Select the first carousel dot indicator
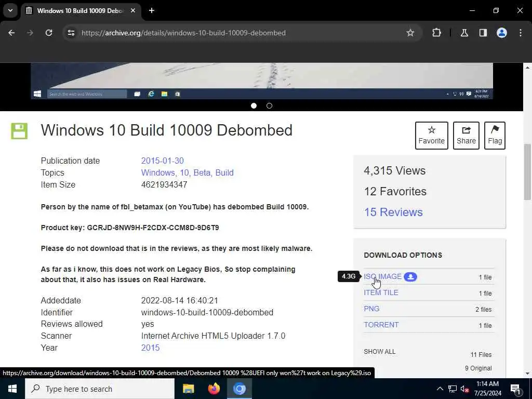This screenshot has height=399, width=532. (254, 106)
